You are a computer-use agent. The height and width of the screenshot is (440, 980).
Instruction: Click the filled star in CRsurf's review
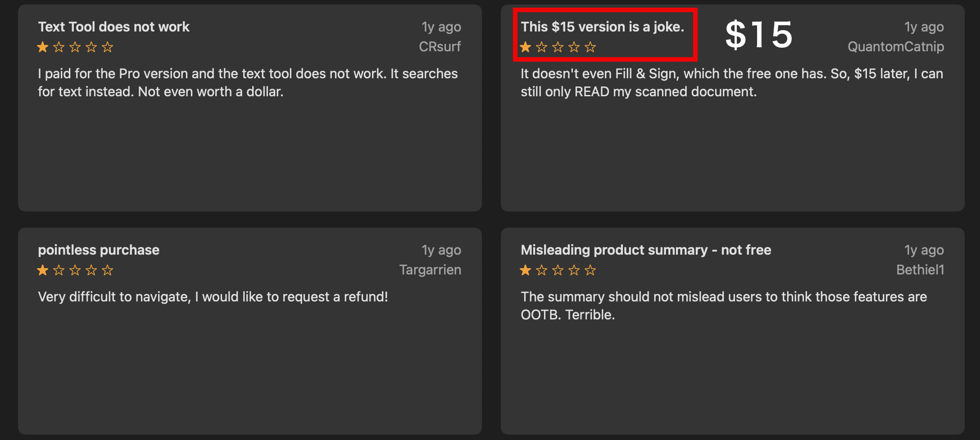pyautogui.click(x=43, y=47)
